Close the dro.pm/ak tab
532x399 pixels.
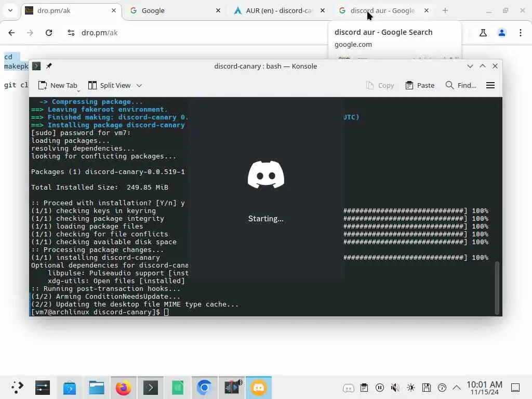[114, 10]
